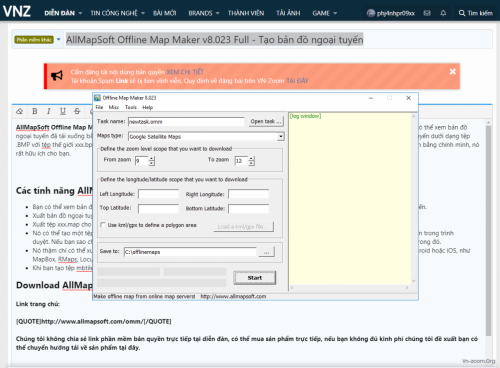Go to THÀNH VIÊN page
500x368 pixels.
(x=246, y=13)
